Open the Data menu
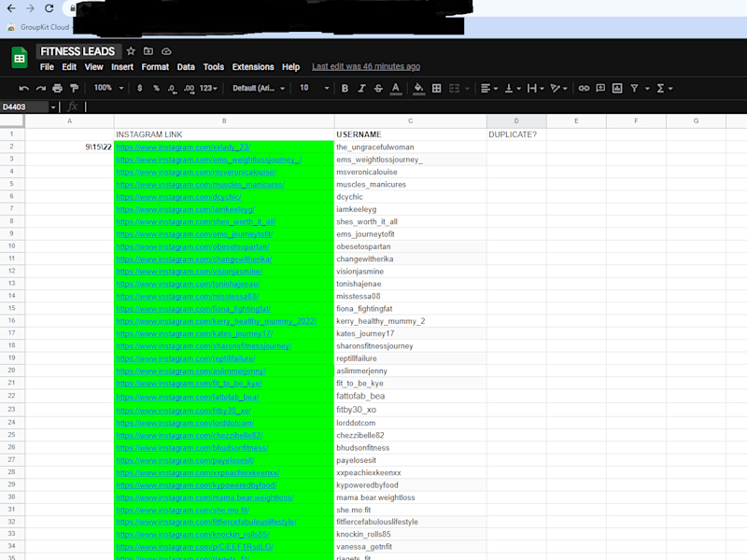 pos(186,67)
